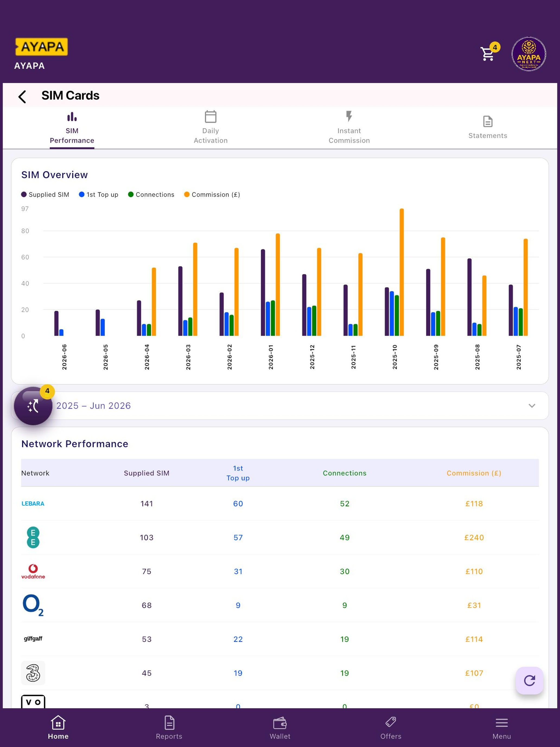Click the purple supplied SIM bar for 2026-01
Image resolution: width=560 pixels, height=747 pixels.
[263, 292]
